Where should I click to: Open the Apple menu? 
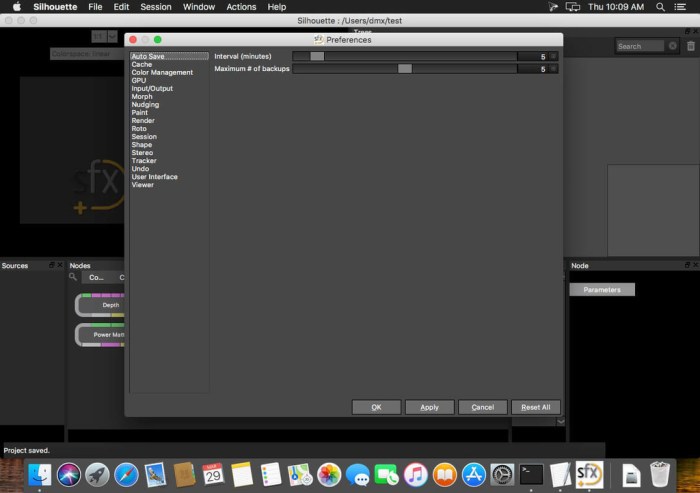[17, 7]
